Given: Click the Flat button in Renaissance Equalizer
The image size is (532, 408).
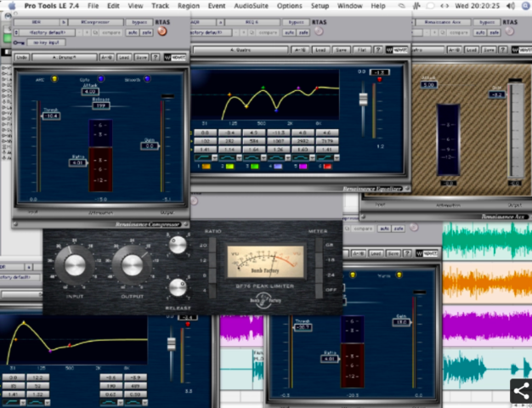Looking at the screenshot, I should [361, 50].
